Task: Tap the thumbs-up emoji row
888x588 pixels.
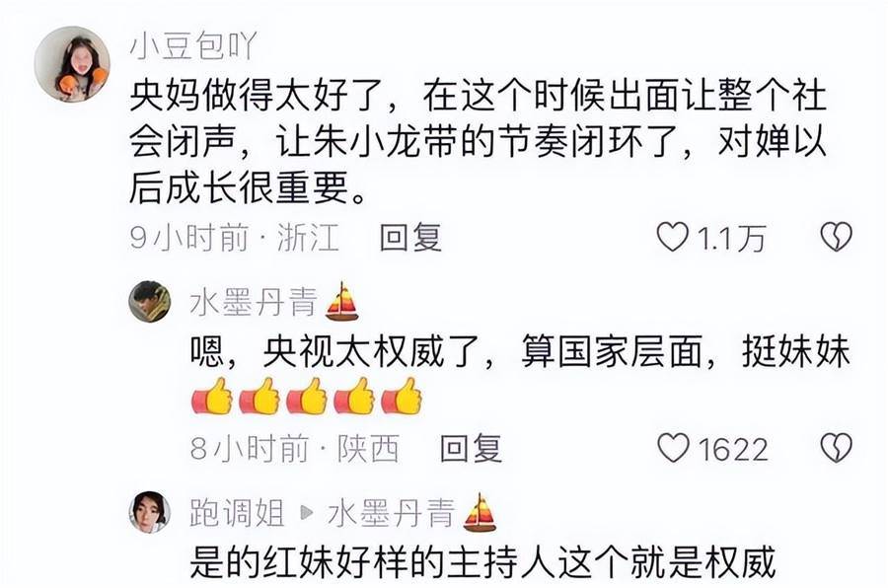Action: (x=307, y=396)
